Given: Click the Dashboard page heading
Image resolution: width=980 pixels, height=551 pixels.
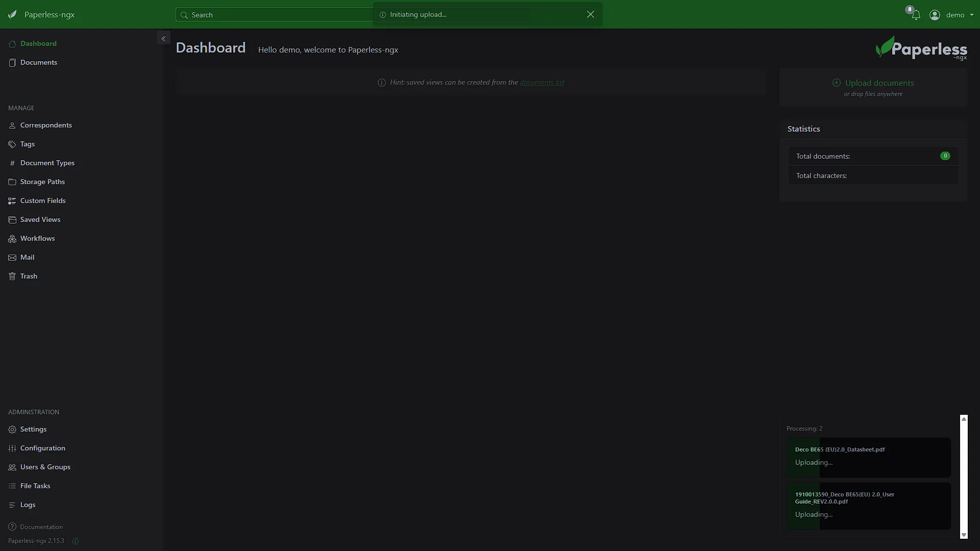Looking at the screenshot, I should (210, 47).
